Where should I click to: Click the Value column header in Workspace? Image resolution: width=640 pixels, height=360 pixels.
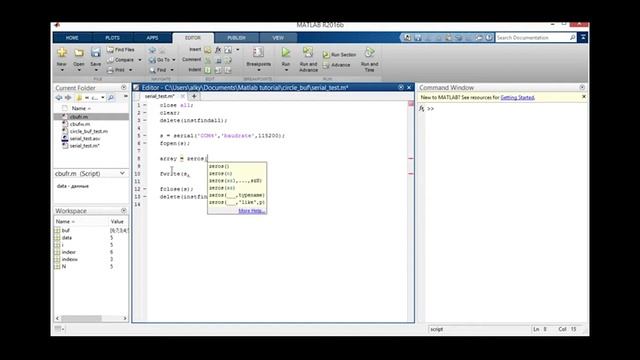coord(118,221)
